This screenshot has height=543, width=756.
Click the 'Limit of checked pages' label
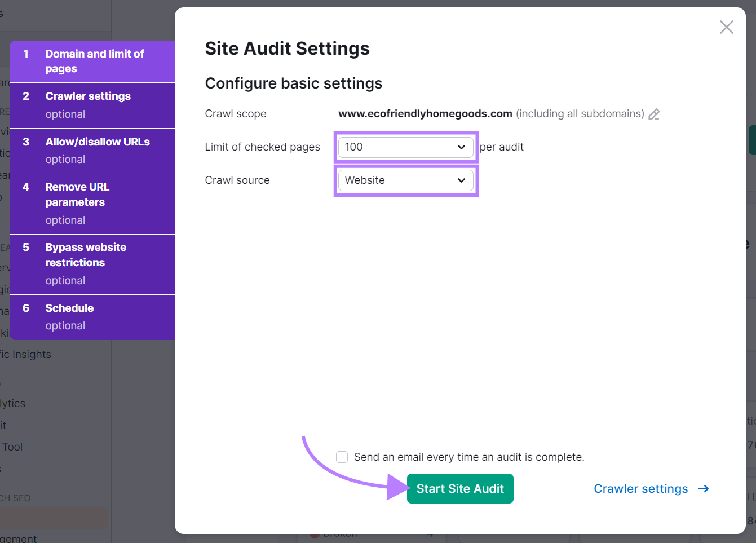(262, 147)
